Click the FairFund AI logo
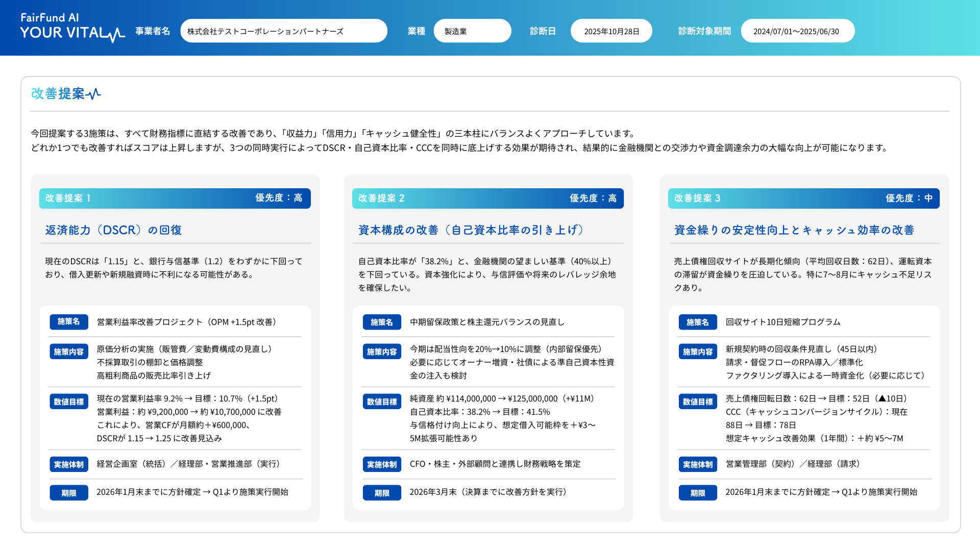 49,17
